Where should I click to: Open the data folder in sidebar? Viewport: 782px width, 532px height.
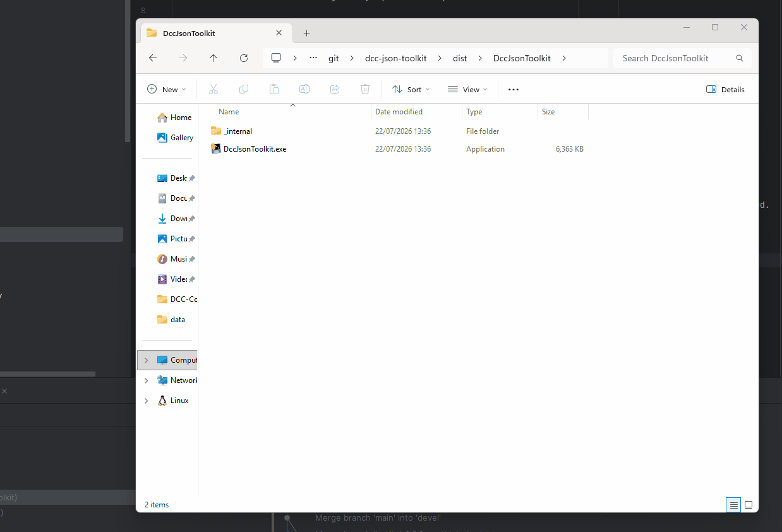pyautogui.click(x=172, y=320)
